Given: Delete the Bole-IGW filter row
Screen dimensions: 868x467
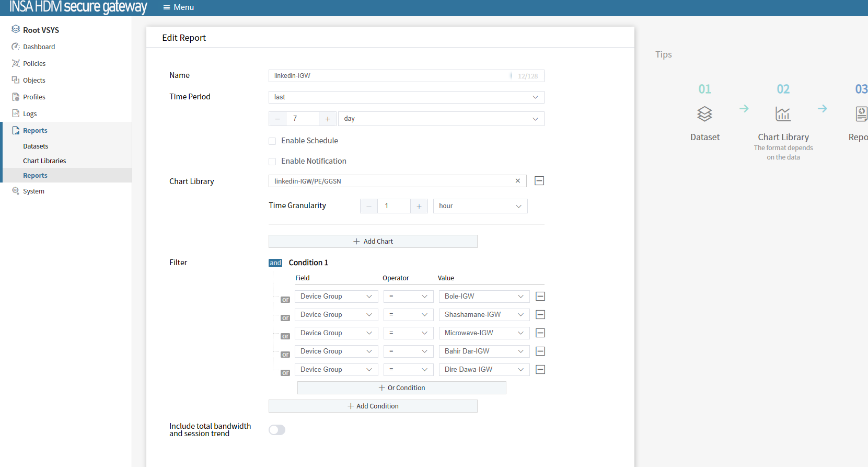Looking at the screenshot, I should click(x=540, y=297).
